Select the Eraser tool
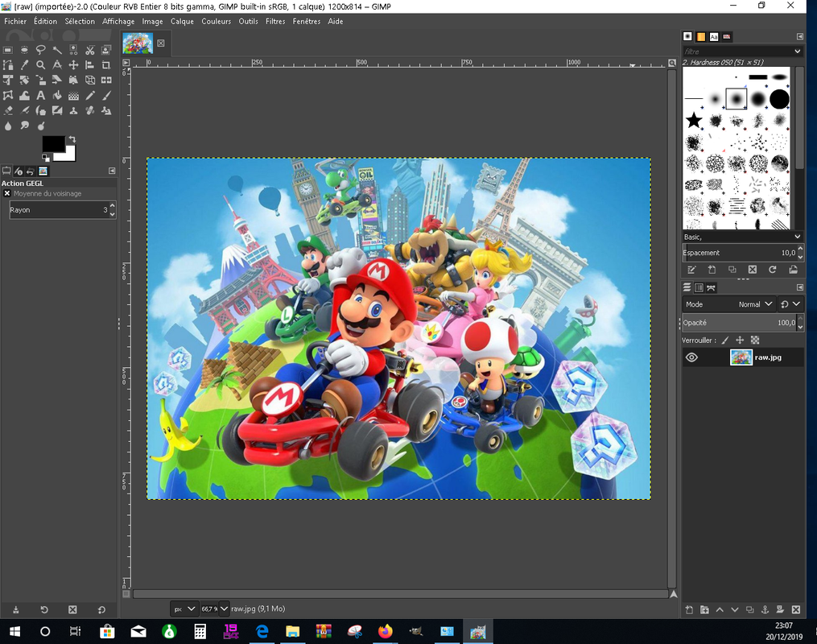The height and width of the screenshot is (644, 817). (8, 110)
